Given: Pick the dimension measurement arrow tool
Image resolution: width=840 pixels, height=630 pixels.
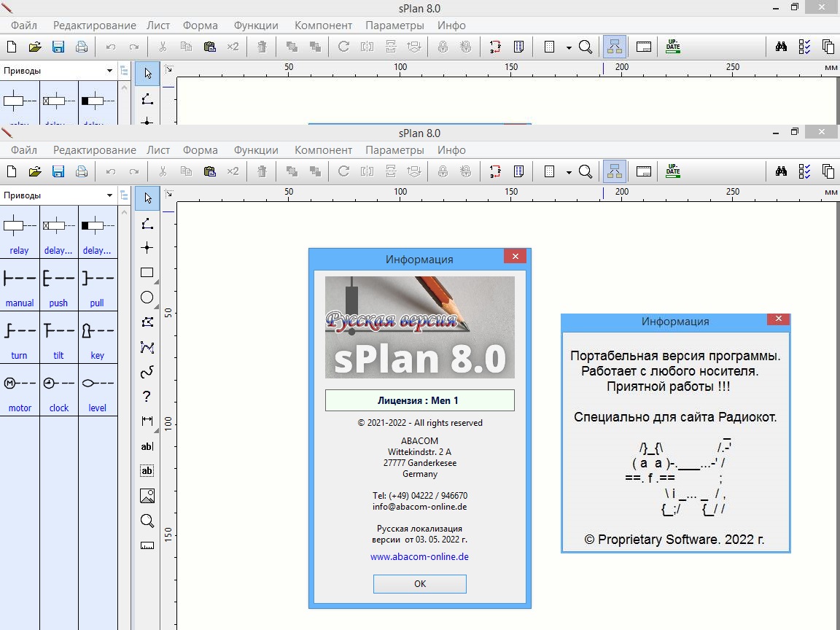Looking at the screenshot, I should coord(147,421).
